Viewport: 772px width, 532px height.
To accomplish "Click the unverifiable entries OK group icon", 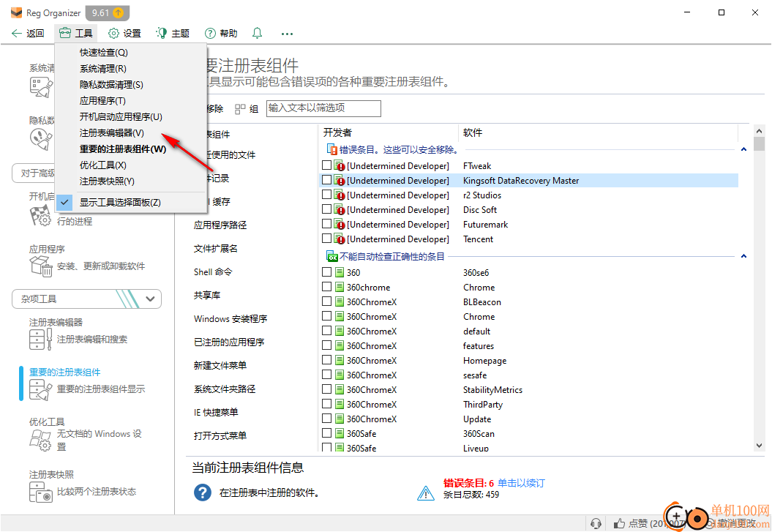I will 332,256.
